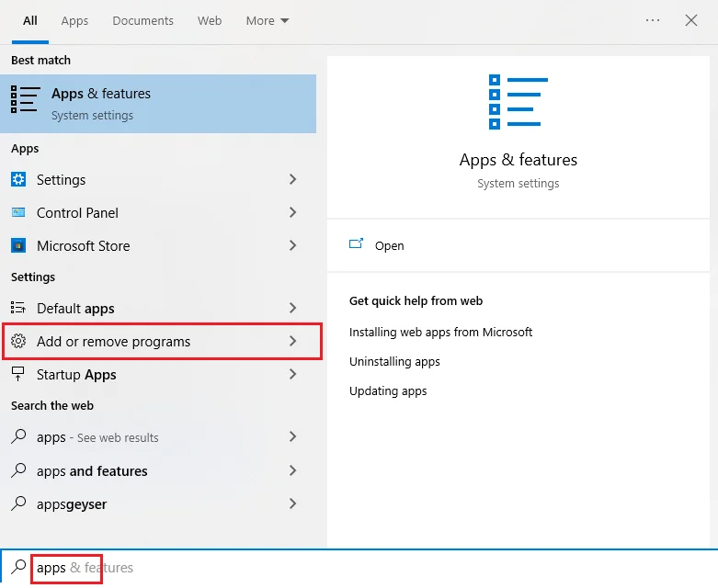Viewport: 718px width, 588px height.
Task: Select the apps and features web suggestion label
Action: (x=92, y=470)
